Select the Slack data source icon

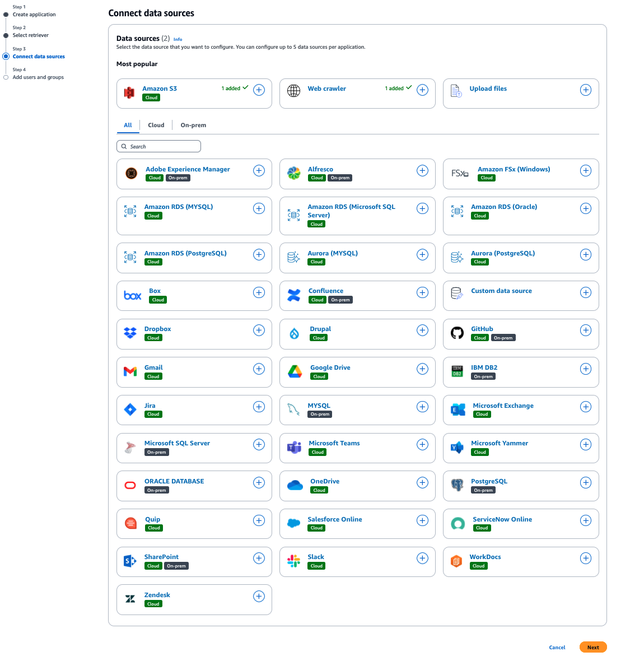[294, 558]
